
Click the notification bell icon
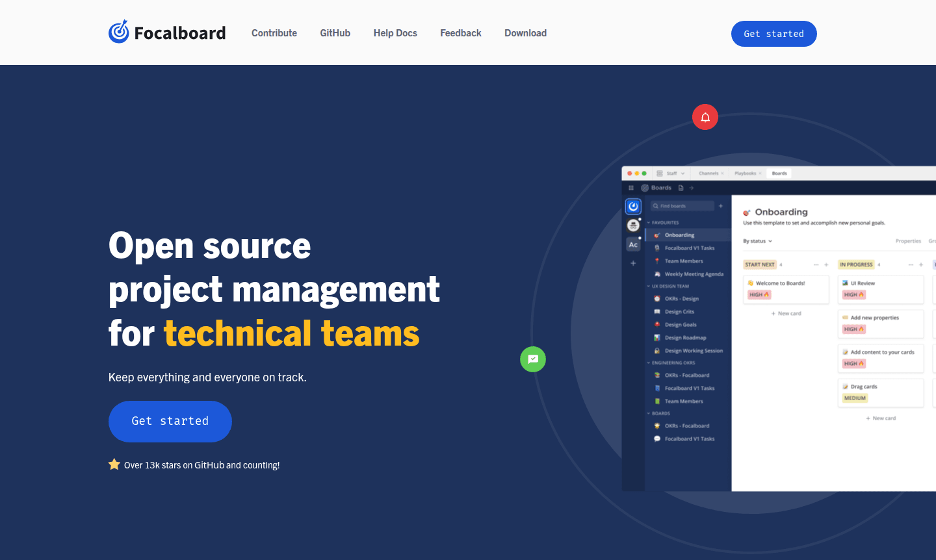[705, 117]
